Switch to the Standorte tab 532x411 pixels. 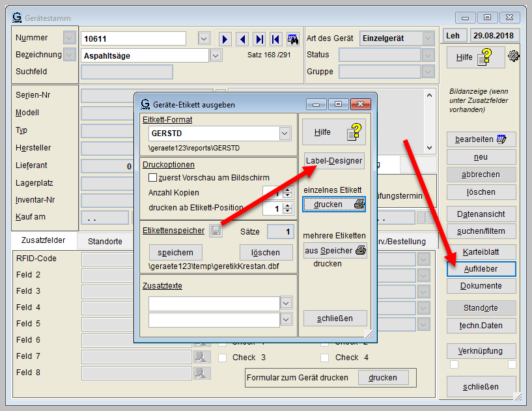point(105,241)
